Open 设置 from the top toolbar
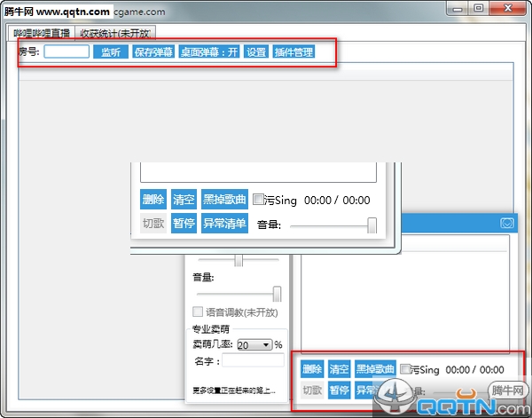The height and width of the screenshot is (418, 532). tap(256, 52)
